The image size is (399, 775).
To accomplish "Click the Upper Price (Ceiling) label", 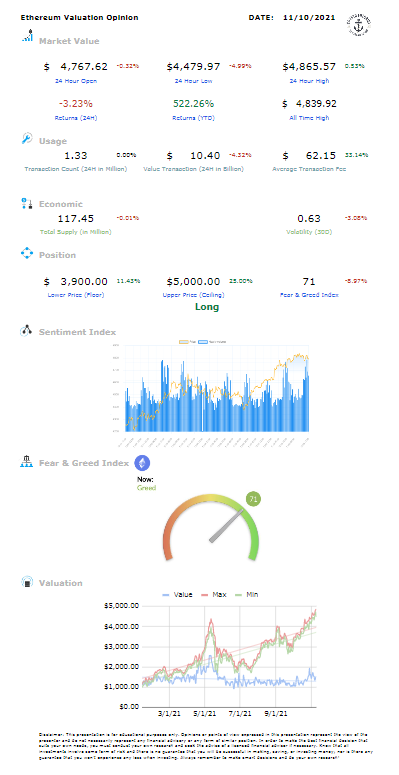I will pyautogui.click(x=193, y=295).
